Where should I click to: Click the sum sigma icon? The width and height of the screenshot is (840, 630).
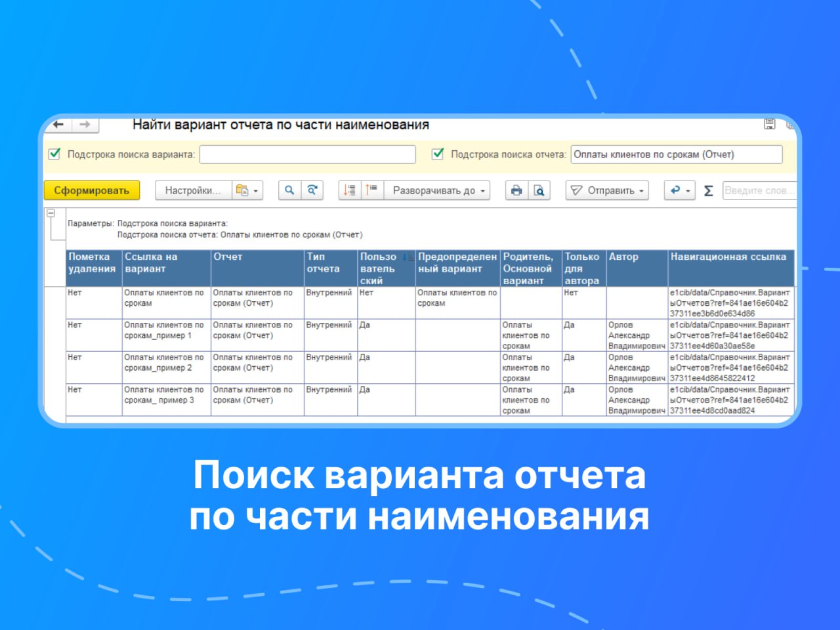coord(708,191)
